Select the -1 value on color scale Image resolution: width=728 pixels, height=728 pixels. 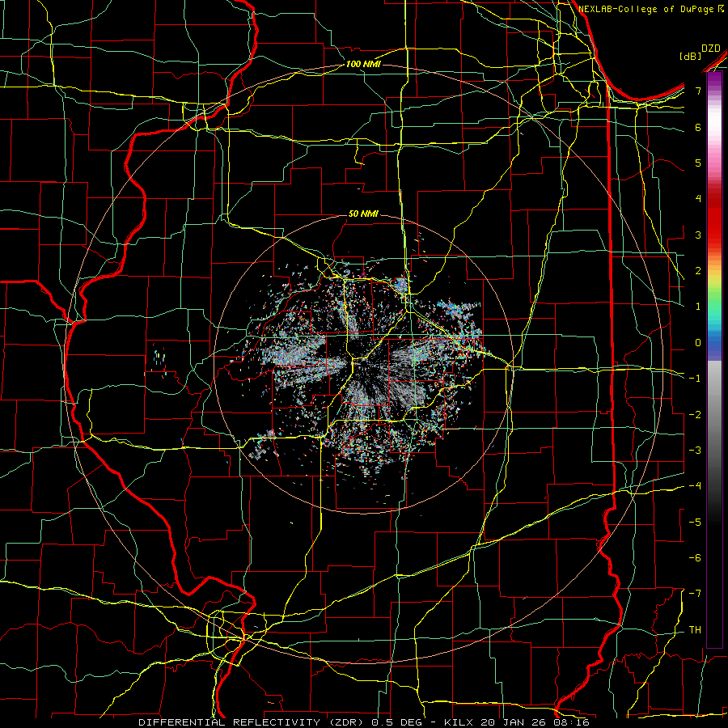click(x=695, y=379)
